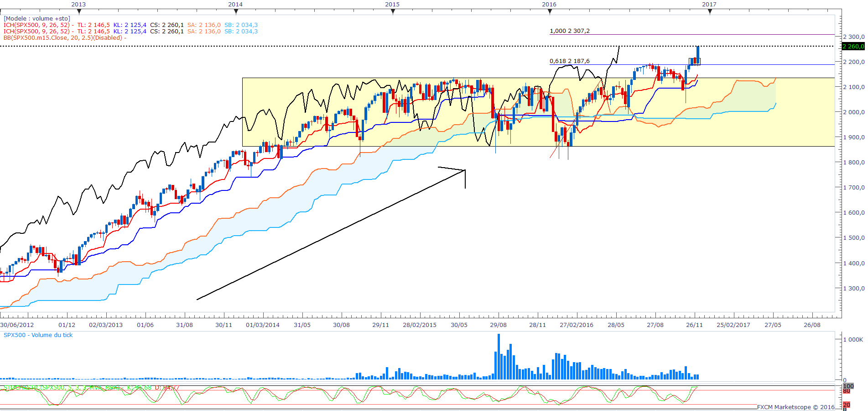Screen dimensions: 868x411
Task: Select the disabled BB(SPX500.m15.Close) indicator label
Action: 65,38
